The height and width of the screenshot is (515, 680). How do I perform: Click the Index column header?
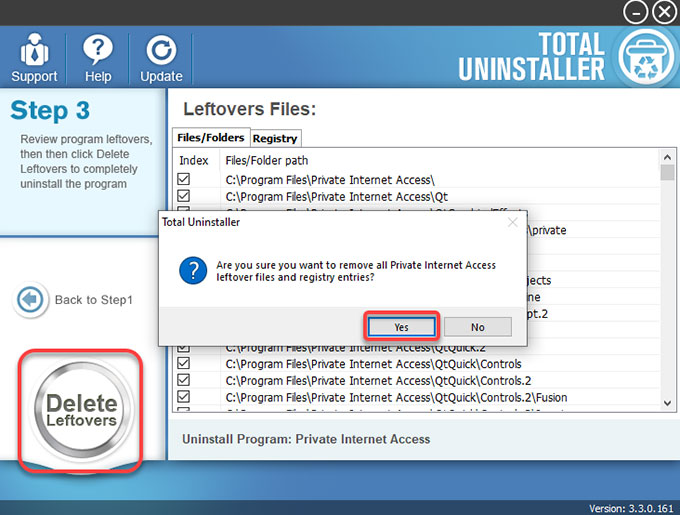[x=194, y=160]
